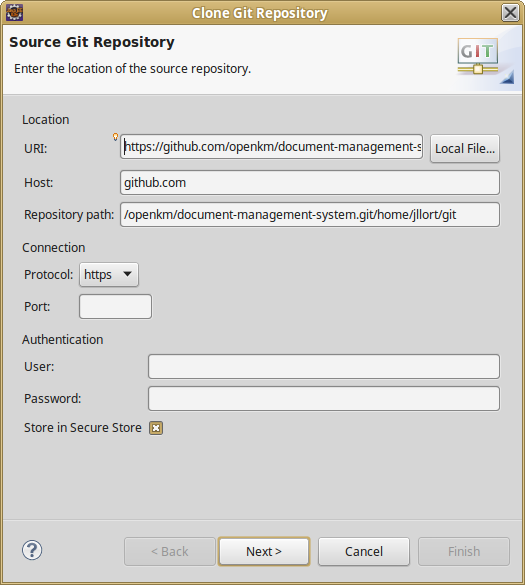The width and height of the screenshot is (525, 585).
Task: Click the Eclipse app icon in title bar
Action: click(15, 13)
